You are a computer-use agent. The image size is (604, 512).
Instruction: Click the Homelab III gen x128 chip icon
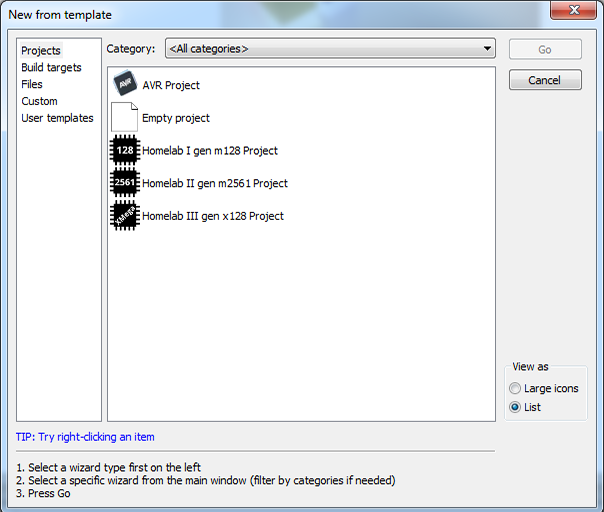pos(124,216)
